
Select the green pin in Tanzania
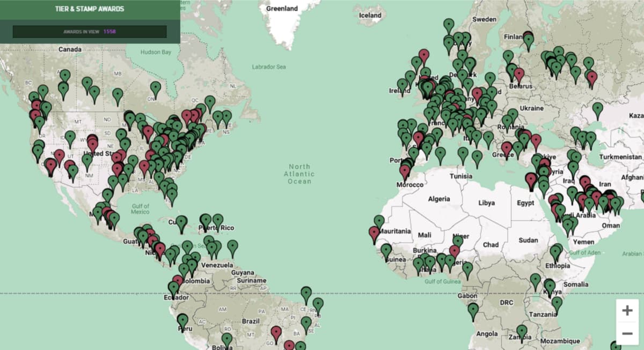click(x=557, y=304)
